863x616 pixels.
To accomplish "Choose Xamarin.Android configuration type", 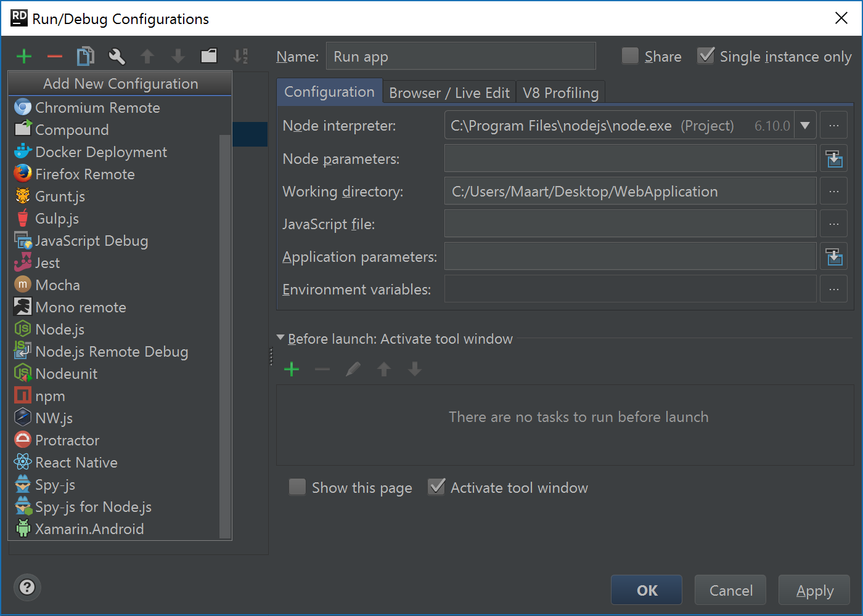I will pyautogui.click(x=114, y=529).
